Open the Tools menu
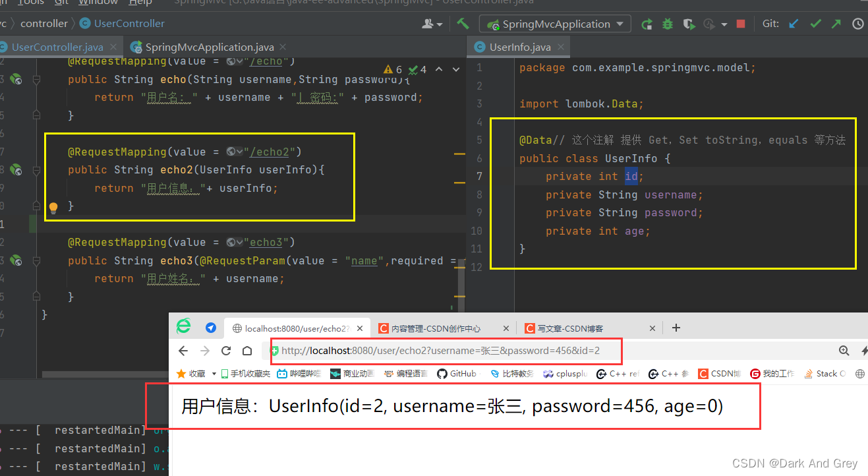This screenshot has width=868, height=476. (31, 3)
